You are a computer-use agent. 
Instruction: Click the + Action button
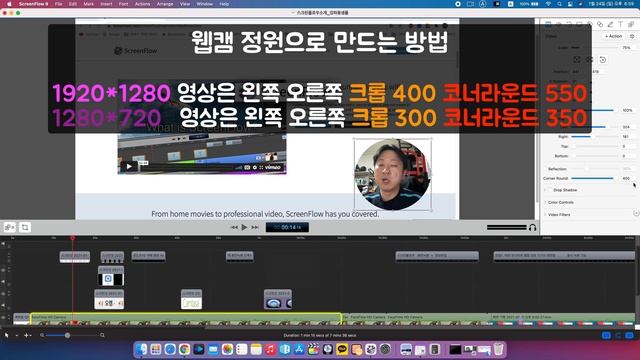click(613, 36)
